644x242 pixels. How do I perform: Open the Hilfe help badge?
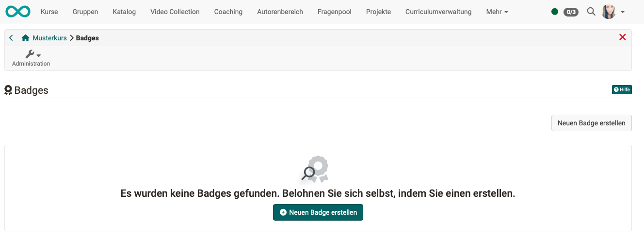[622, 89]
